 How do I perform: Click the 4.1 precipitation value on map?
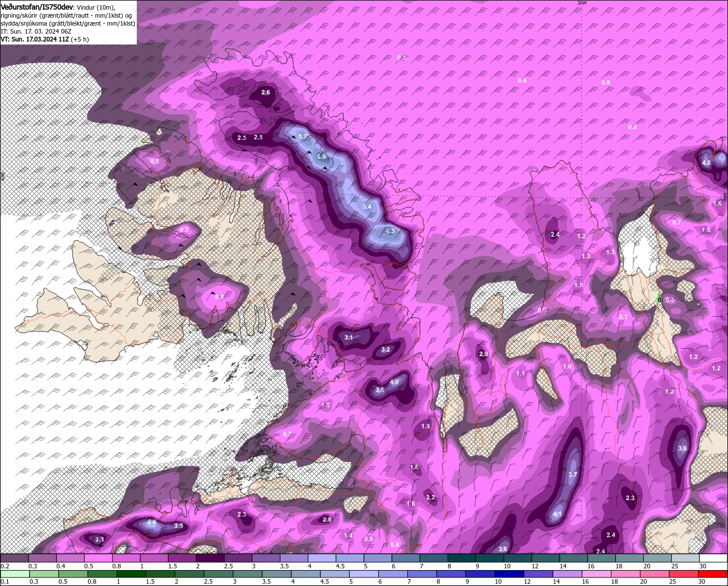pos(557,514)
